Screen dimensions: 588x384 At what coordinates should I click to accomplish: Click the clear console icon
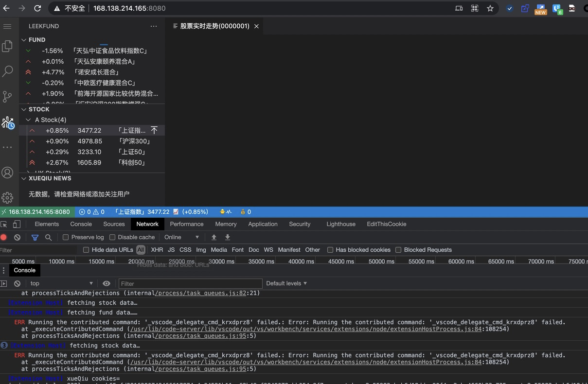click(x=18, y=283)
